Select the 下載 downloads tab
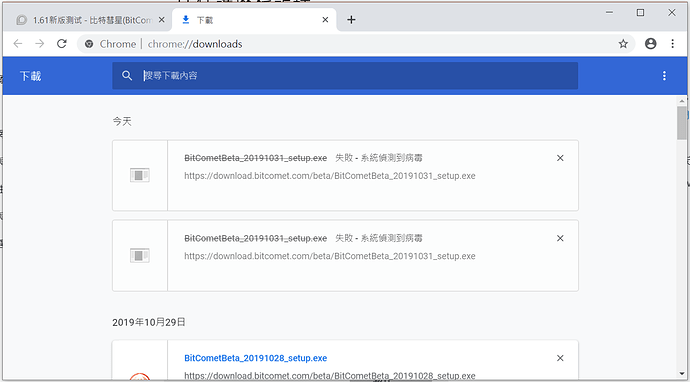This screenshot has height=382, width=690. pos(254,20)
